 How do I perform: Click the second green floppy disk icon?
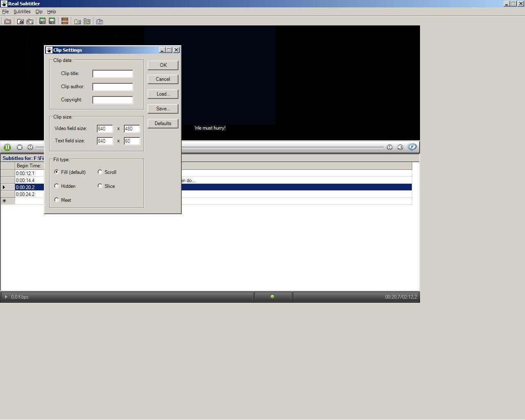pos(52,21)
